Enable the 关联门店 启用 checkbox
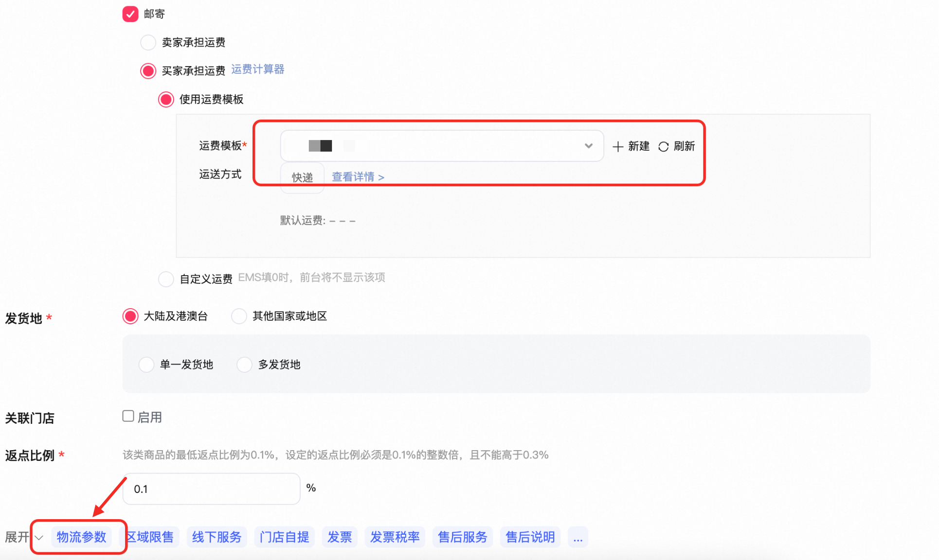The height and width of the screenshot is (560, 939). 128,416
